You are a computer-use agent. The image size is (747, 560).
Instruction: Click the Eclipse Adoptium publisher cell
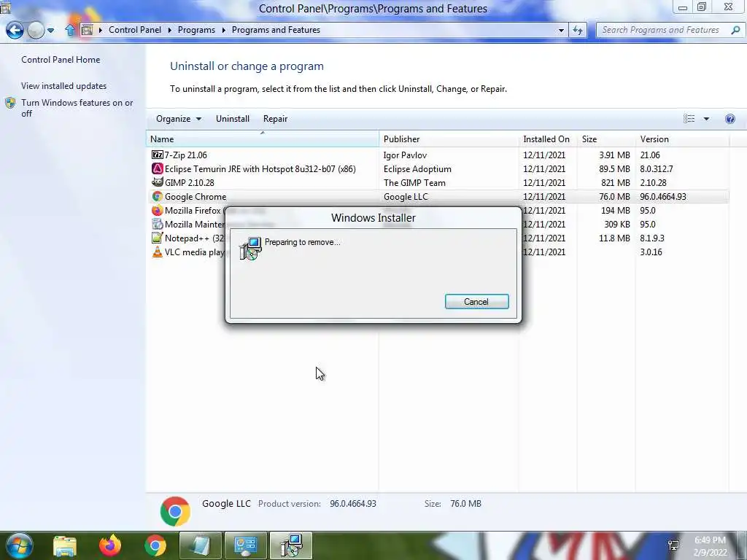coord(417,168)
